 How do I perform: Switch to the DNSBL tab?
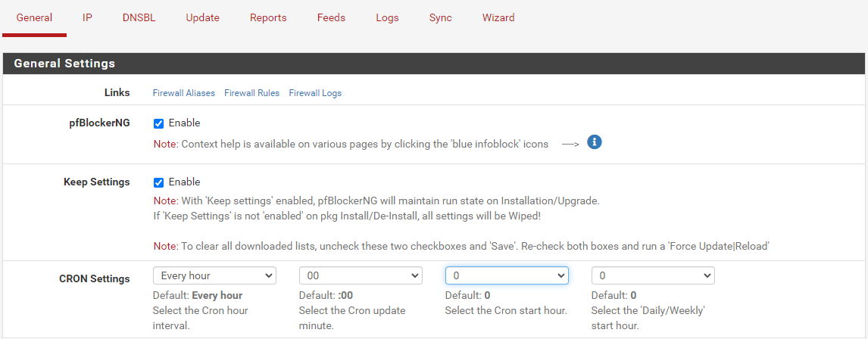coord(139,17)
